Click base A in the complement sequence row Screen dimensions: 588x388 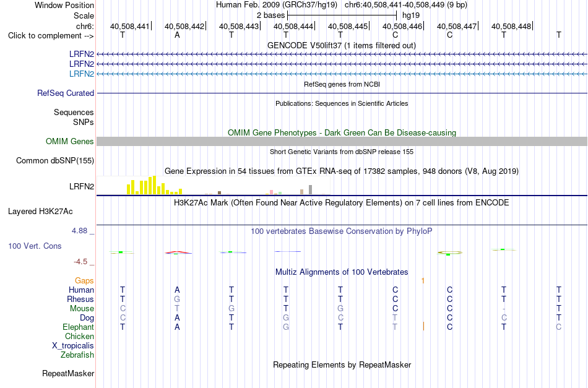coord(177,35)
